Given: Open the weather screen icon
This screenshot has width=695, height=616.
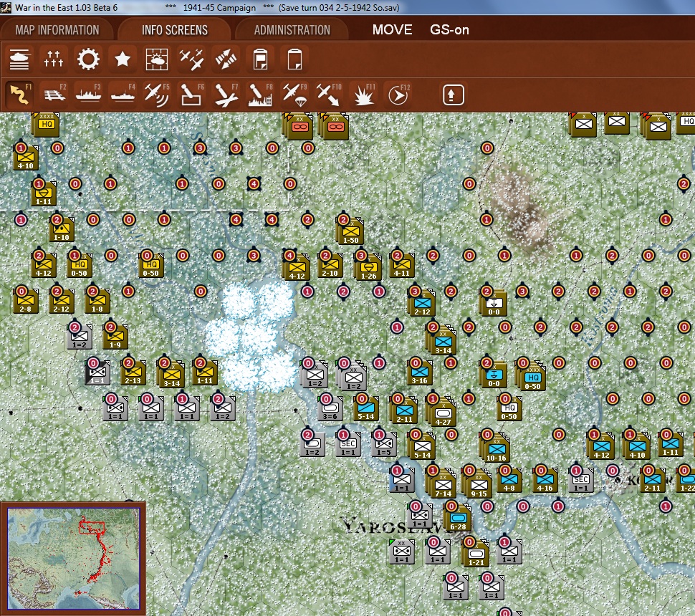Looking at the screenshot, I should pyautogui.click(x=157, y=59).
